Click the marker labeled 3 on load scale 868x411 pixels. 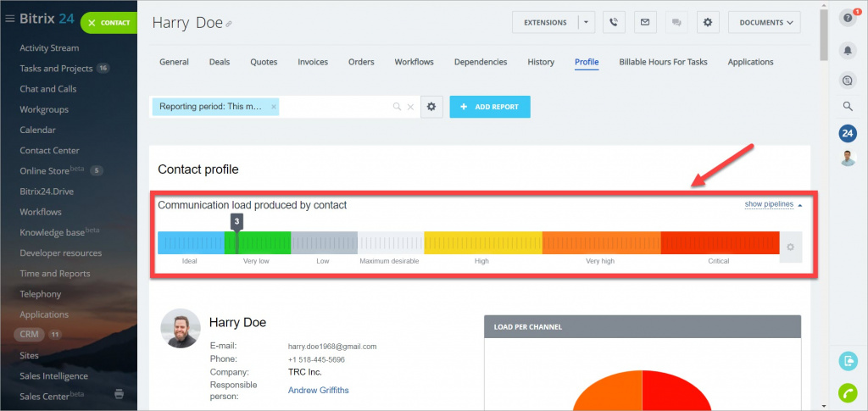(237, 222)
